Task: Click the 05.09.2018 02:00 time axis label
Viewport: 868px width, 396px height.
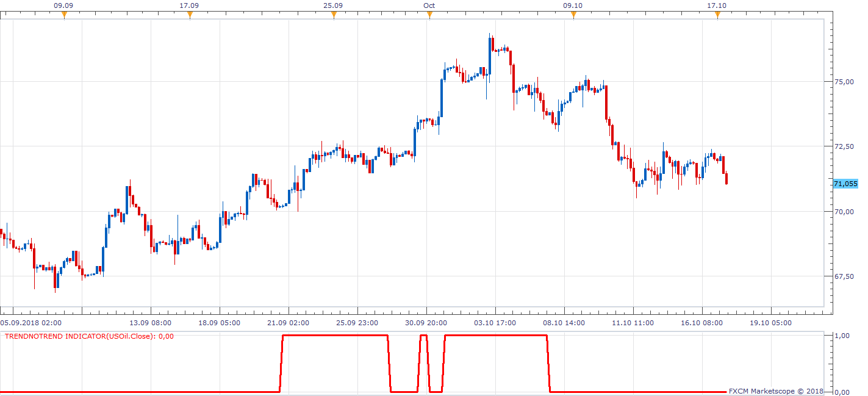Action: 30,323
